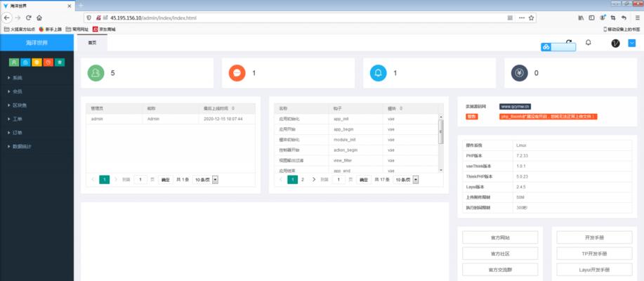Open page size dropdown in hooks table

point(406,180)
